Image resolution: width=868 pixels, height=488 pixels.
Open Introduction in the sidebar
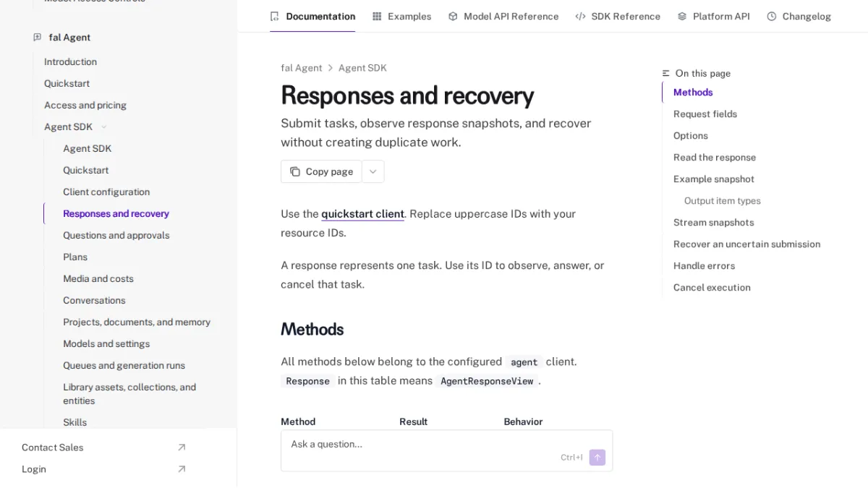pos(70,62)
